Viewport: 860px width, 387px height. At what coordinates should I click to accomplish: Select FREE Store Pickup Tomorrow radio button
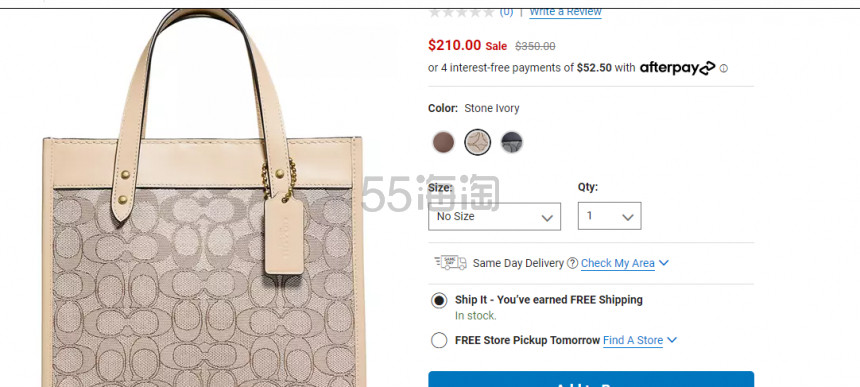439,340
